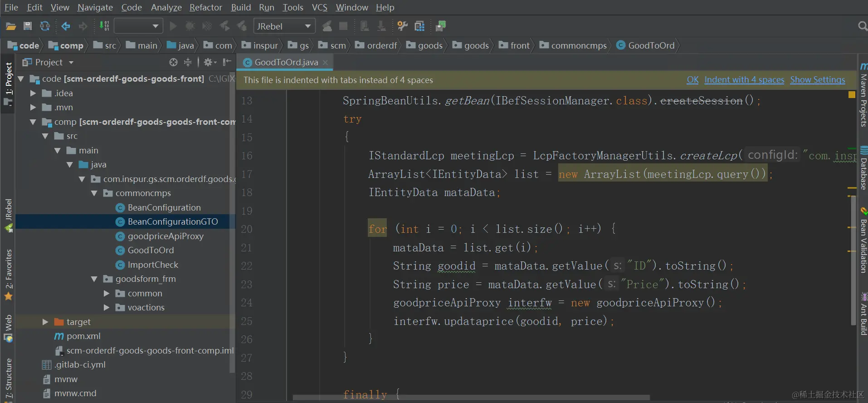The width and height of the screenshot is (868, 403).
Task: Open the JRebel configuration dropdown
Action: click(284, 26)
